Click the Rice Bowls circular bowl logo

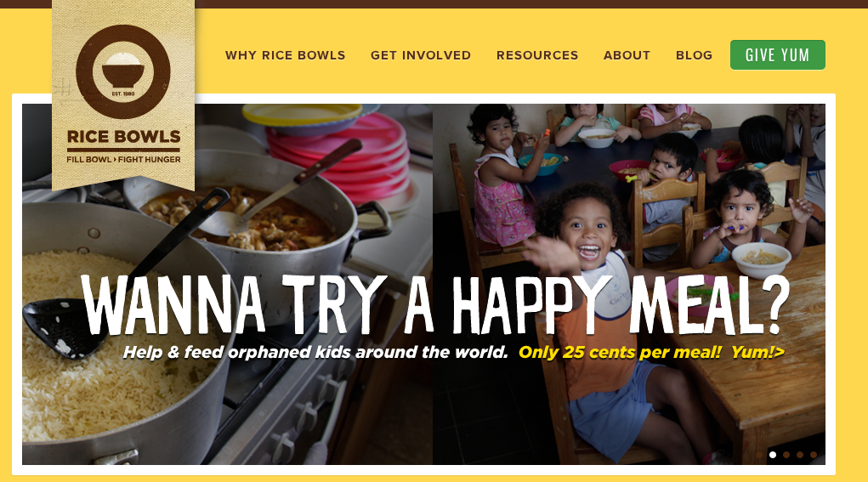coord(123,71)
